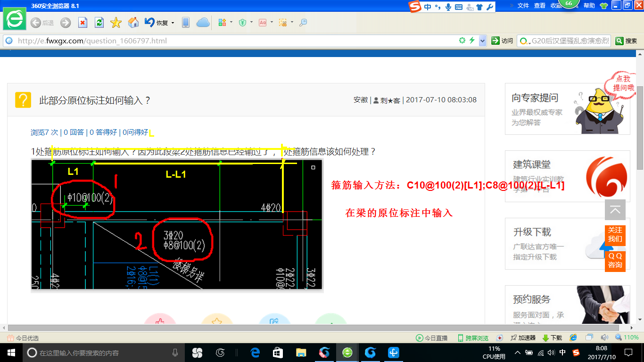Open the dropdown arrow beside 恢复

coord(173,23)
